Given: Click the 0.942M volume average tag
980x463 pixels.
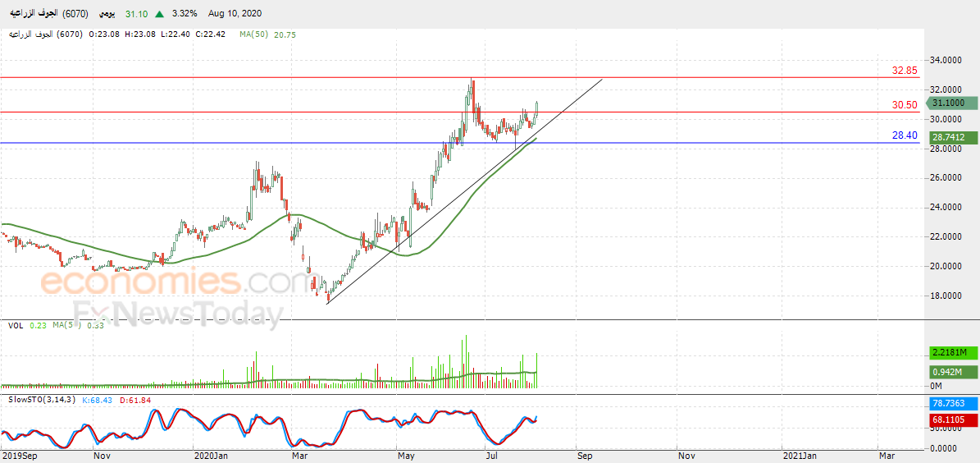Looking at the screenshot, I should (x=954, y=372).
